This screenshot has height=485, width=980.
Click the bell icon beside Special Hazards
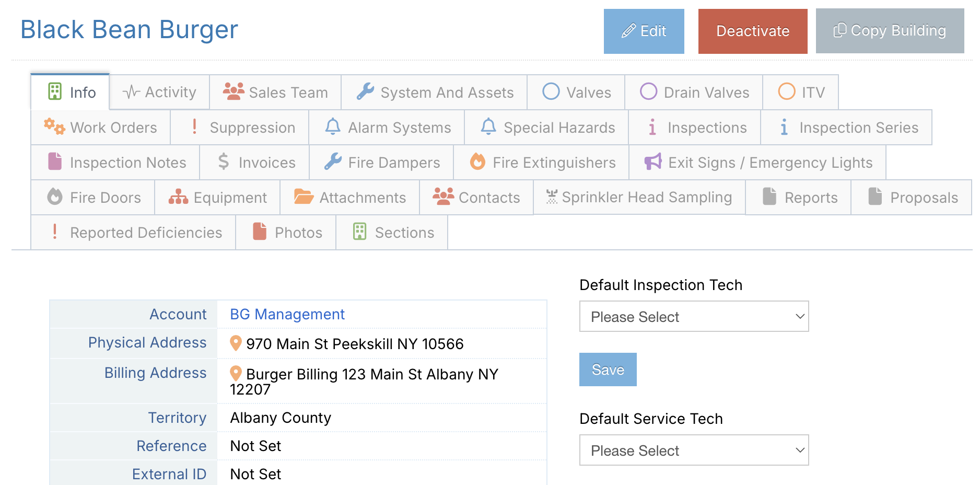488,126
